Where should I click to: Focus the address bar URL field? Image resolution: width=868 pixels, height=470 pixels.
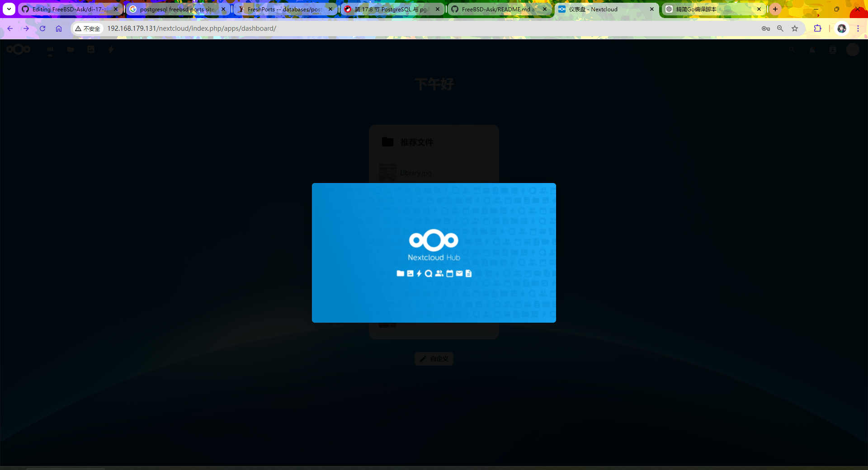(429, 28)
